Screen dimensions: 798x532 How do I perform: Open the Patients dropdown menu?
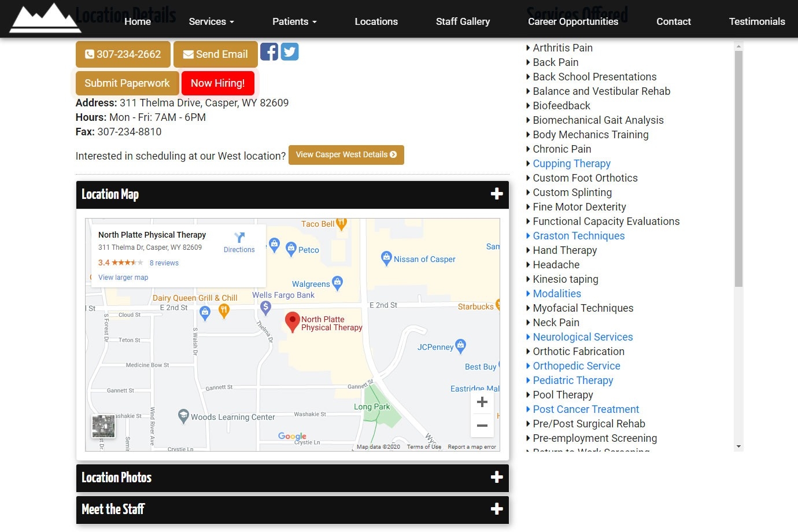click(x=295, y=21)
